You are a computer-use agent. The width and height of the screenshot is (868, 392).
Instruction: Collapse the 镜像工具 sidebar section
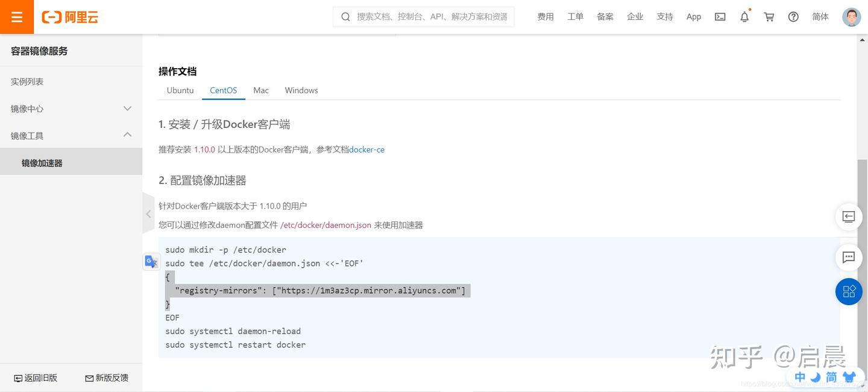(127, 135)
